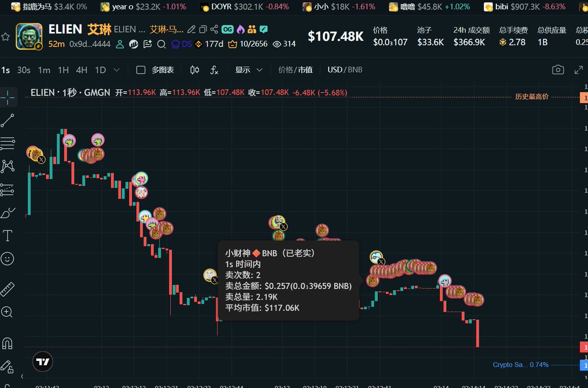Take a chart snapshot with camera icon

pos(558,70)
